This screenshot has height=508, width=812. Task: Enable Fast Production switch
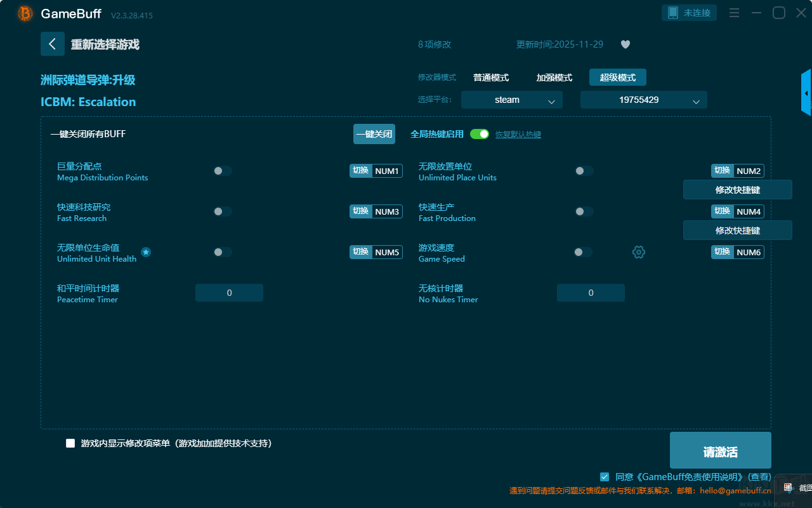tap(584, 211)
